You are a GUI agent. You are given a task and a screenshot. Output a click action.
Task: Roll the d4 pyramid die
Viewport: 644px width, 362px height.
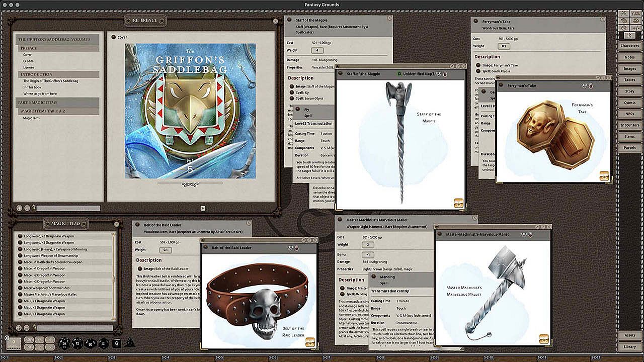pyautogui.click(x=129, y=342)
